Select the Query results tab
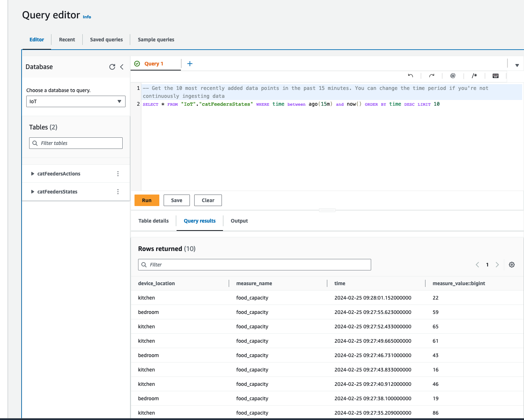 coord(200,221)
